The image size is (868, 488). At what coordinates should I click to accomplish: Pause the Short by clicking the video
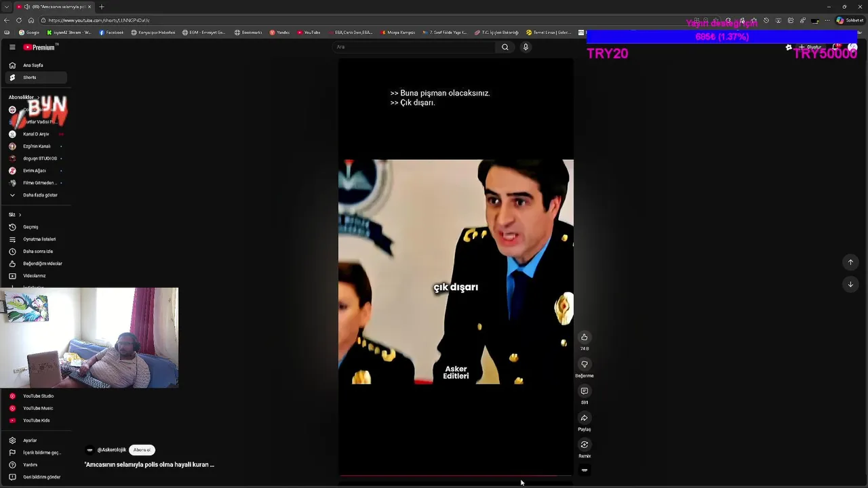click(x=456, y=271)
